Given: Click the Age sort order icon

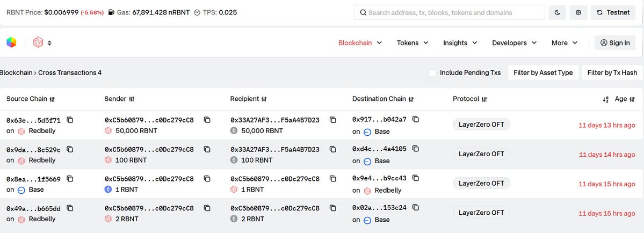Looking at the screenshot, I should pos(605,99).
